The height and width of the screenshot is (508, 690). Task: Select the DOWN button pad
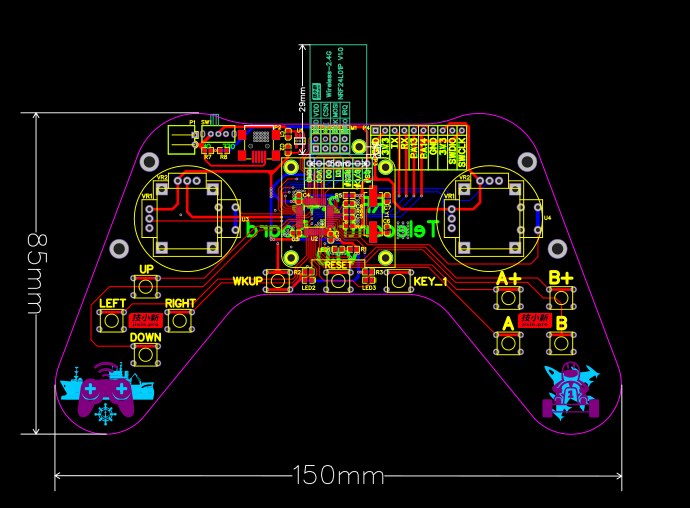click(146, 355)
